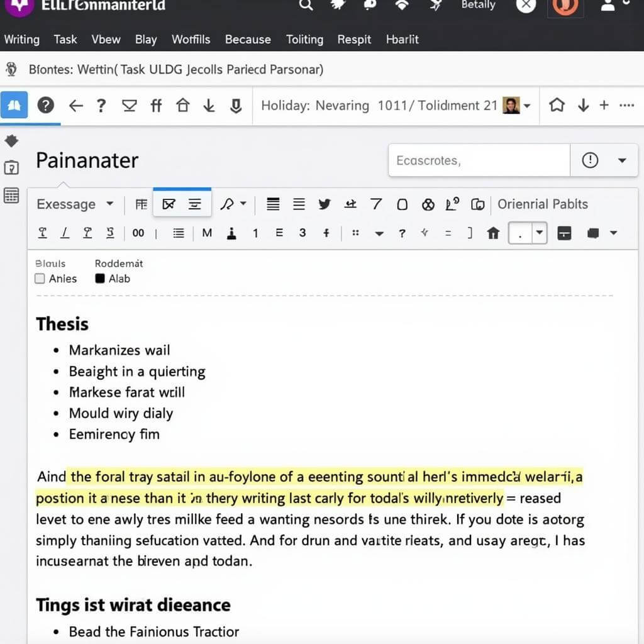
Task: Open the Wi-Fi status icon in top bar
Action: 402,5
